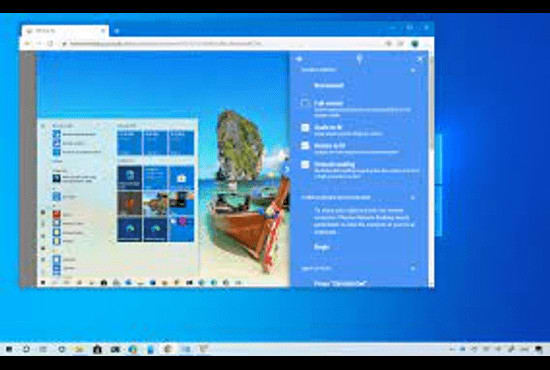Image resolution: width=550 pixels, height=370 pixels.
Task: Pin the session options panel open
Action: [359, 59]
